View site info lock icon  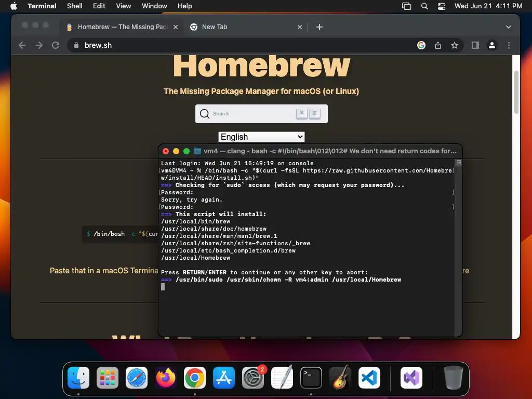[x=76, y=45]
